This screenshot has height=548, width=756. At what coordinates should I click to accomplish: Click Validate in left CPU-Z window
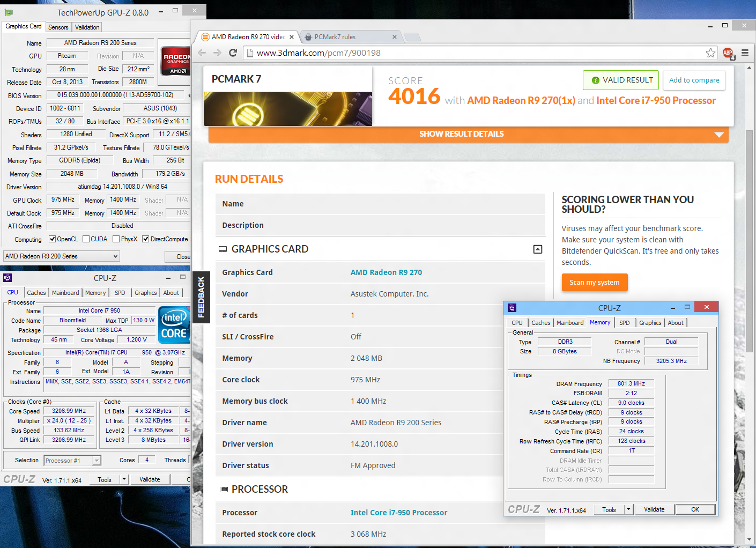pyautogui.click(x=150, y=479)
